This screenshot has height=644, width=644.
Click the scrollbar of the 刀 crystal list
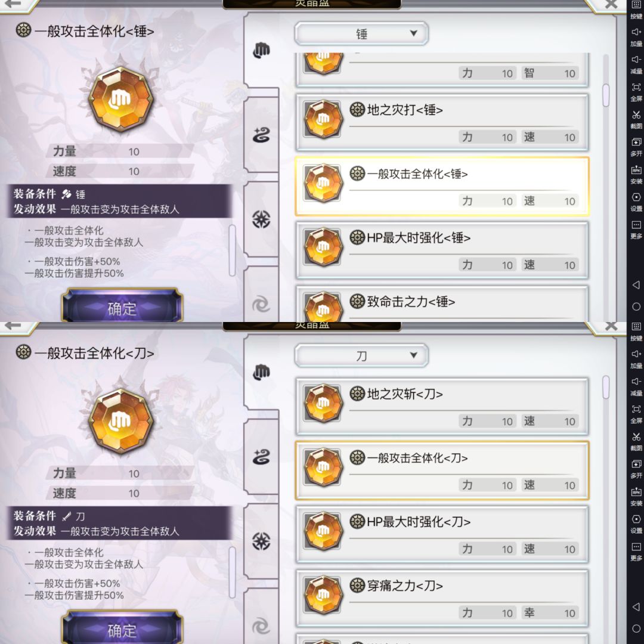pyautogui.click(x=606, y=387)
